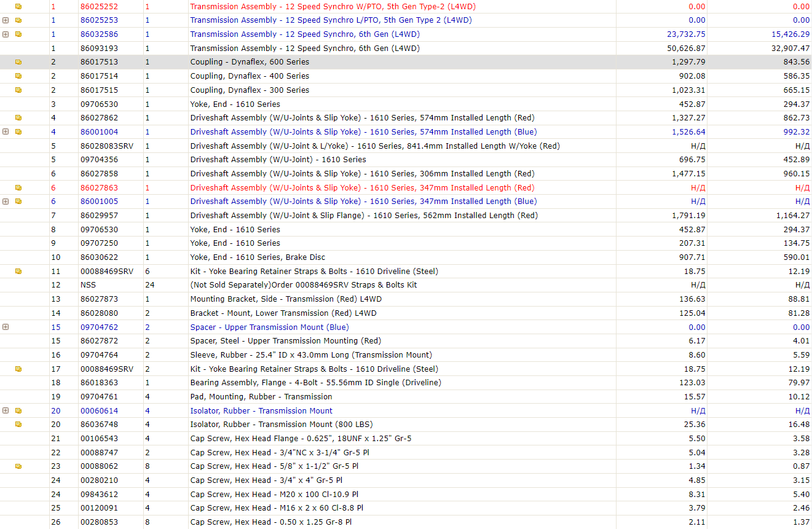
Task: Click part number 09843612
Action: [x=99, y=495]
